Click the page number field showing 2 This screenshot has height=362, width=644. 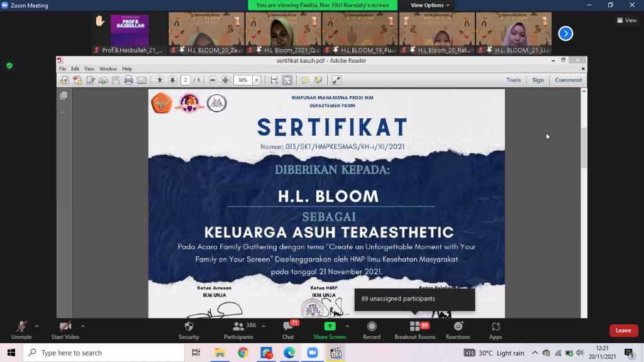click(x=186, y=80)
